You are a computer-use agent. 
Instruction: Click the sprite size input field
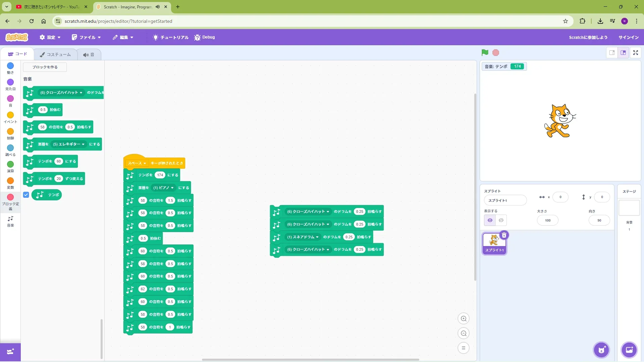tap(547, 220)
